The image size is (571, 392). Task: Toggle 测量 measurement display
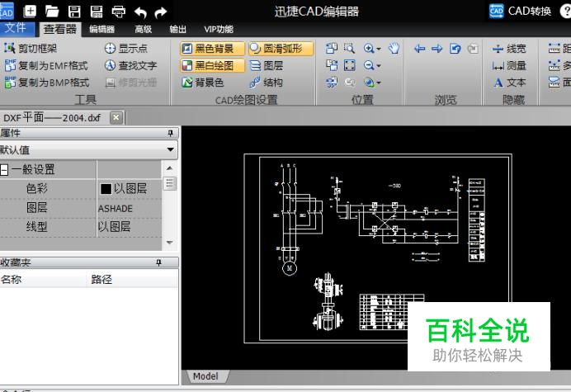pyautogui.click(x=509, y=65)
